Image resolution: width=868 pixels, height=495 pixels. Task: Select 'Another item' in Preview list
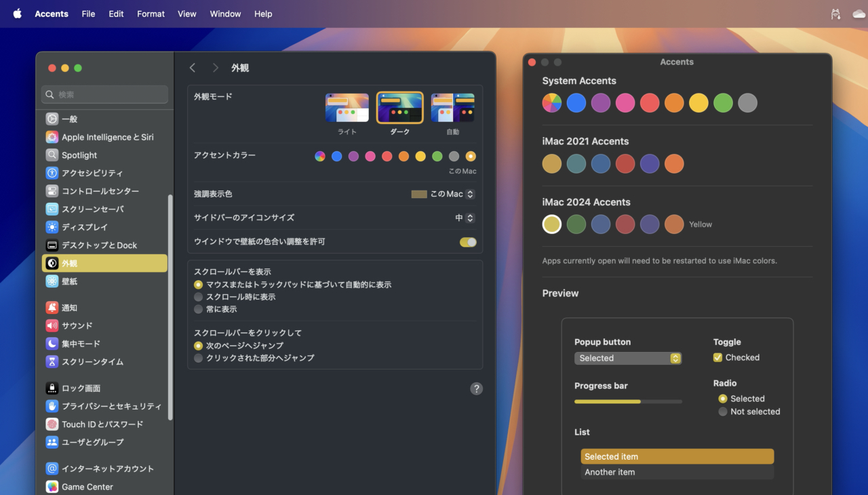(x=677, y=472)
